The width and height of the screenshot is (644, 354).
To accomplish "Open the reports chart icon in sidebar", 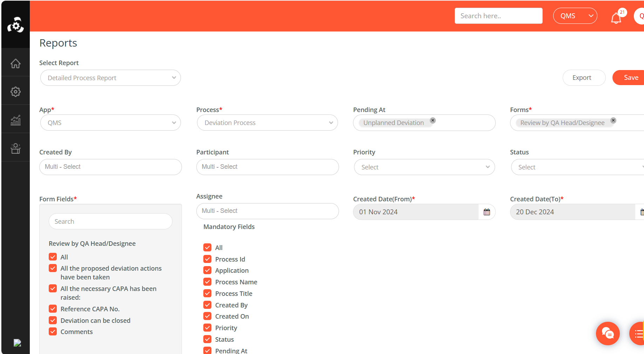I will pyautogui.click(x=15, y=120).
